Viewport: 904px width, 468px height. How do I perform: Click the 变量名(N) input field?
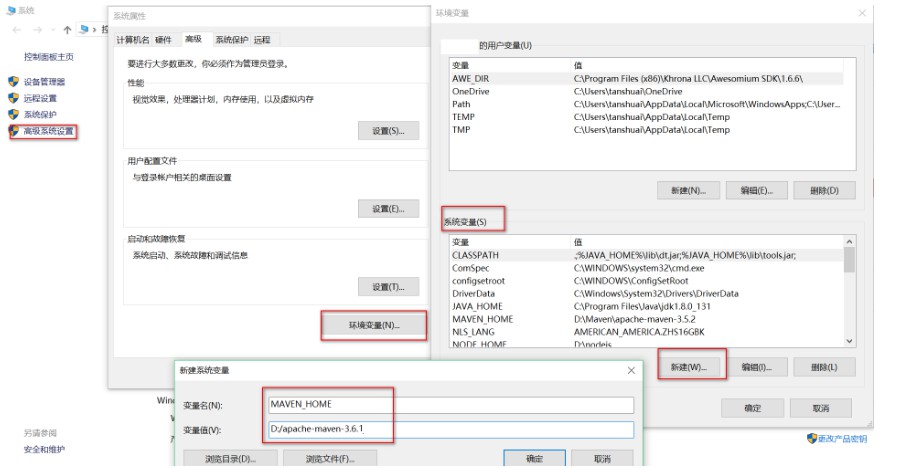tap(451, 405)
